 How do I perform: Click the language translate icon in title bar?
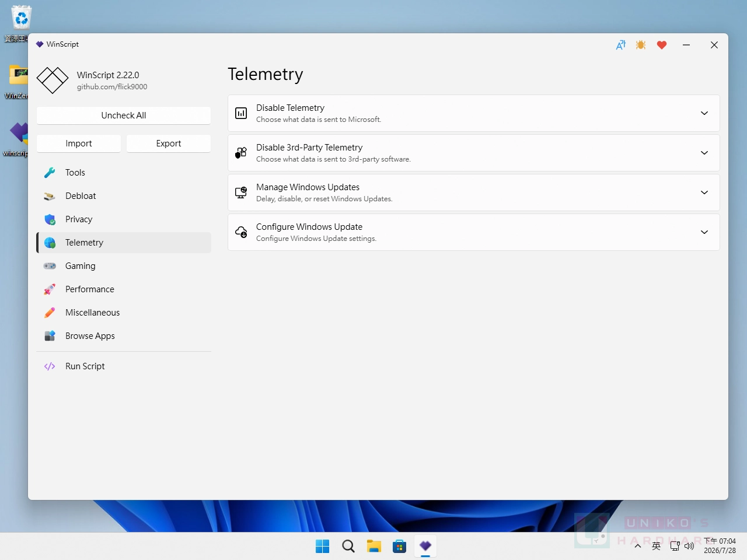pos(621,45)
